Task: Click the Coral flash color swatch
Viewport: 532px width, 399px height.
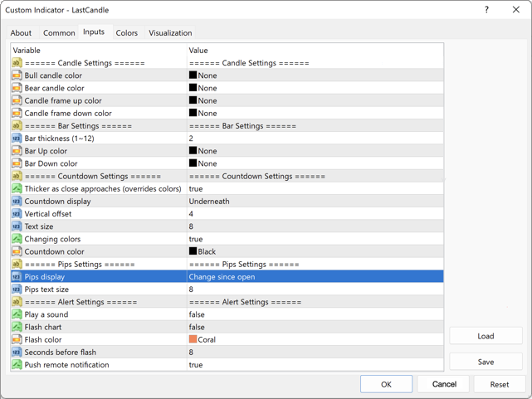Action: [x=193, y=340]
